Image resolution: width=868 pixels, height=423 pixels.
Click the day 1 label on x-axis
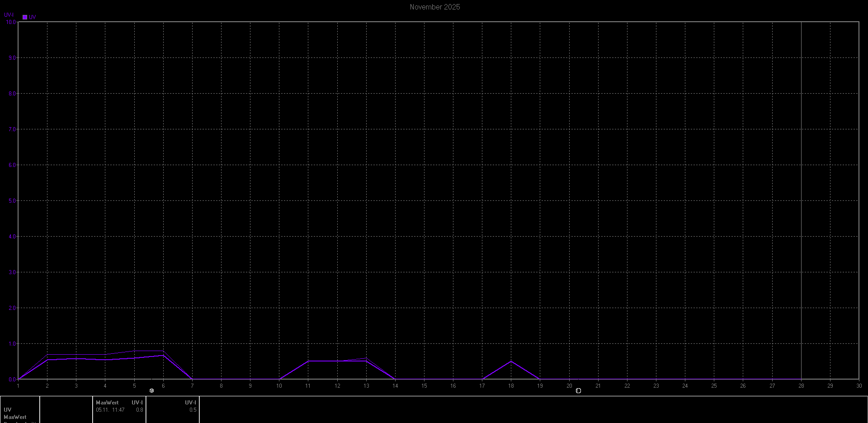18,386
